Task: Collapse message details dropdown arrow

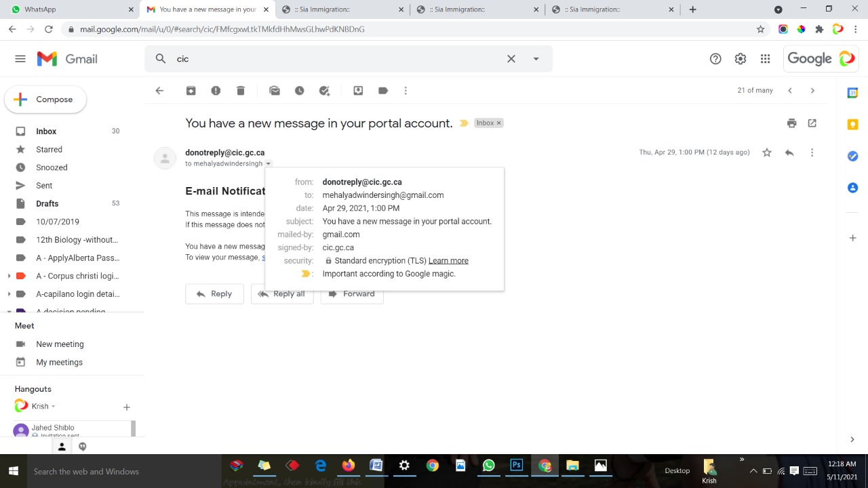Action: coord(269,164)
